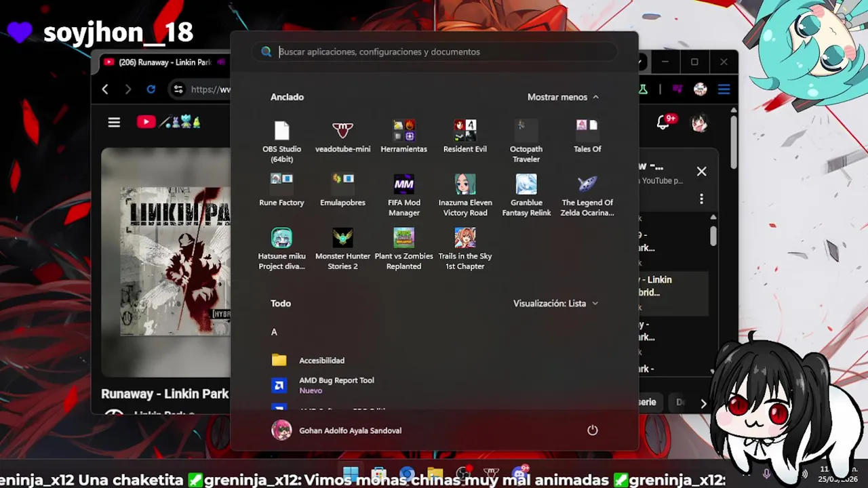Reload the YouTube page in browser

[151, 89]
